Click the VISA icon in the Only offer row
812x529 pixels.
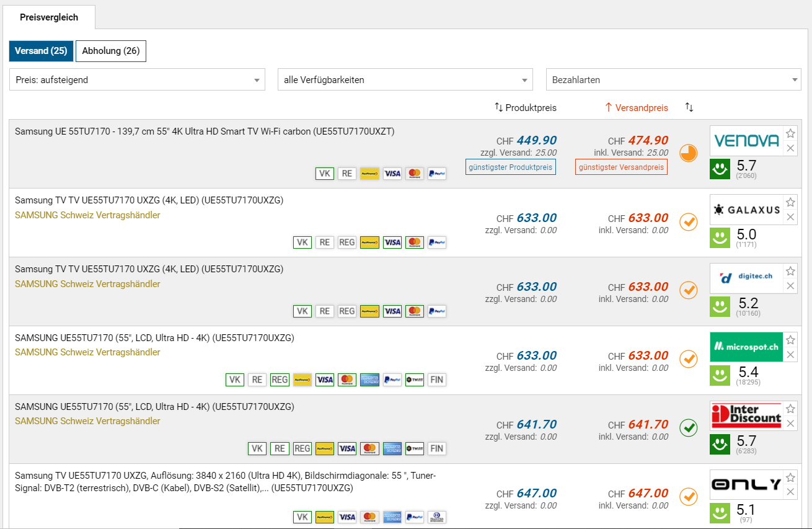pyautogui.click(x=346, y=517)
